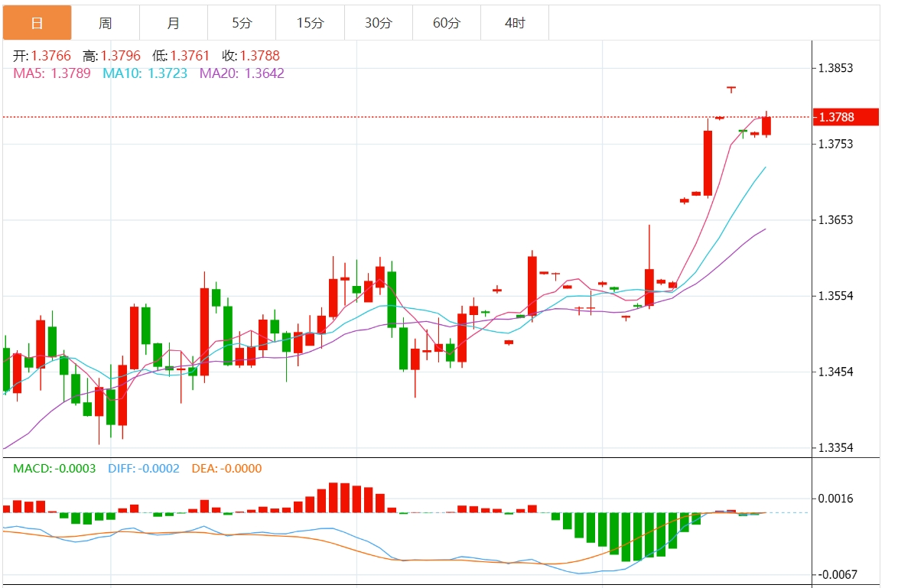
Task: Click the latest red candlestick at far right
Action: (766, 126)
